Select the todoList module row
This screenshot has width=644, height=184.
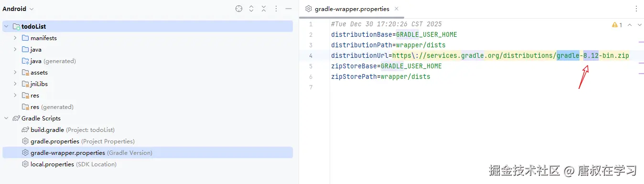tap(148, 27)
